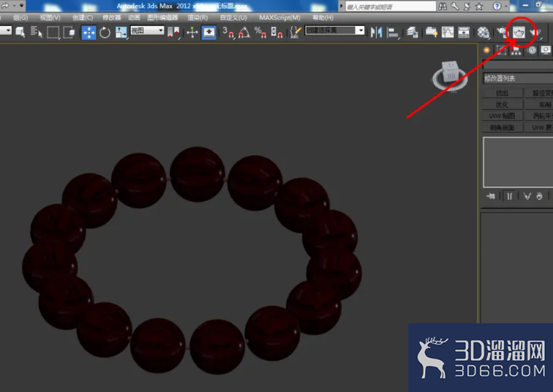This screenshot has height=392, width=553.
Task: Switch to the Modify command panel tab
Action: [x=501, y=50]
